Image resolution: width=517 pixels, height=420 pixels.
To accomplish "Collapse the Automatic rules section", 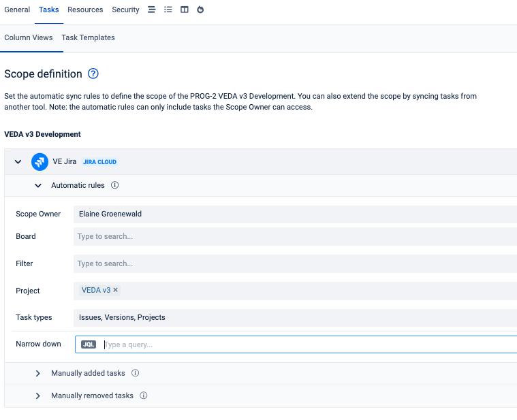I will click(x=38, y=185).
